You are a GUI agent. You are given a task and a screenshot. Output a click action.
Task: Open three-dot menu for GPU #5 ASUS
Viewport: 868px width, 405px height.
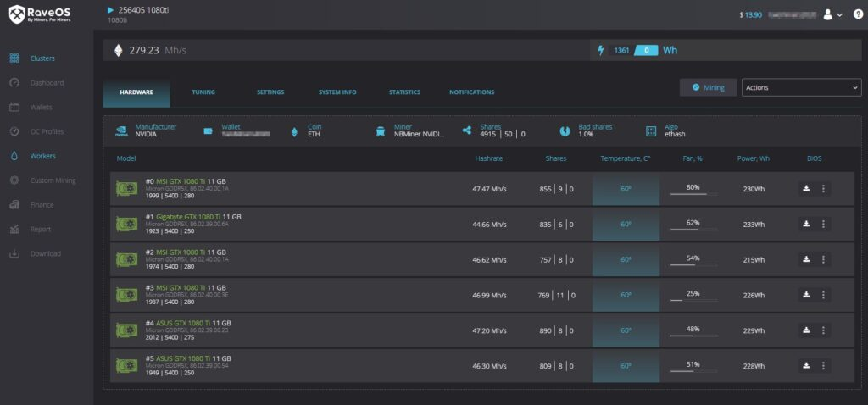(x=823, y=365)
